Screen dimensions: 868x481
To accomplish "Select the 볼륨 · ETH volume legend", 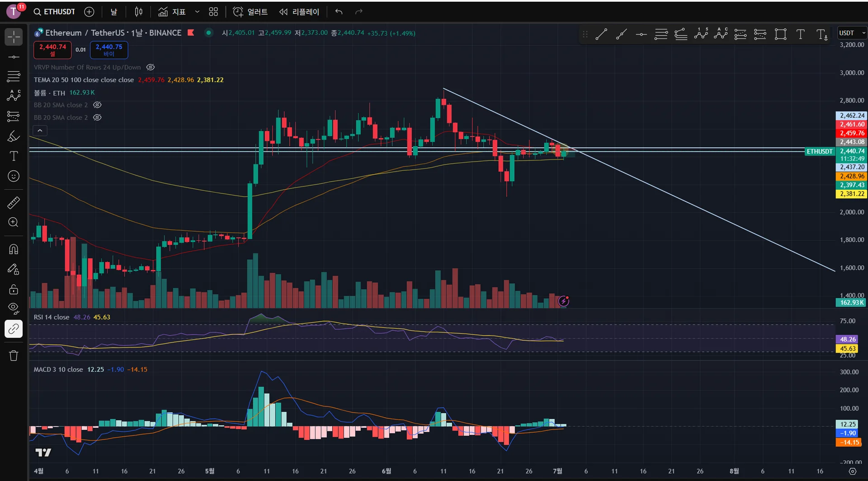I will click(x=50, y=93).
